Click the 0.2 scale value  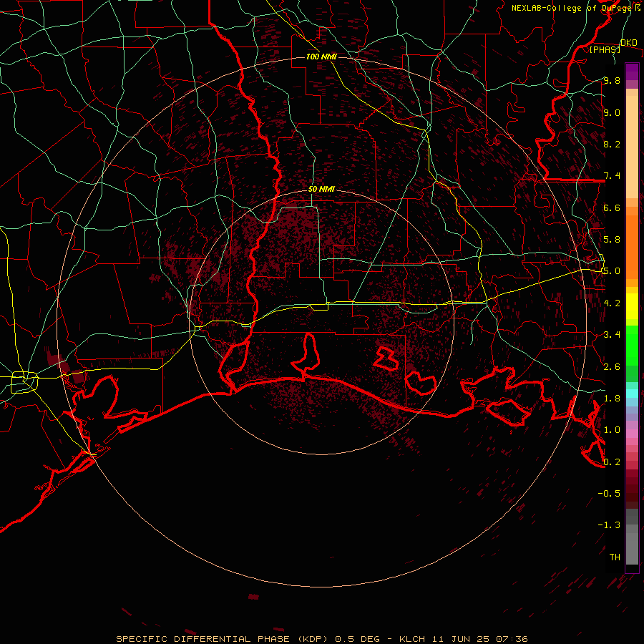click(612, 462)
